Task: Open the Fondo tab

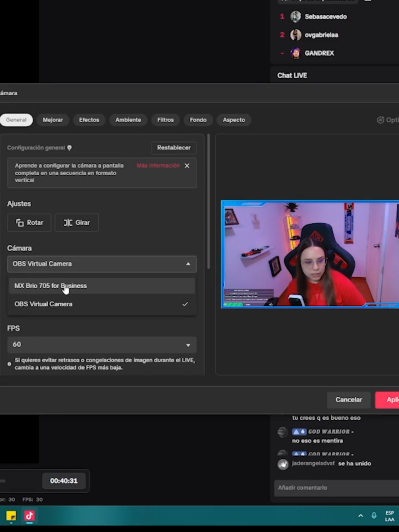Action: [x=198, y=120]
